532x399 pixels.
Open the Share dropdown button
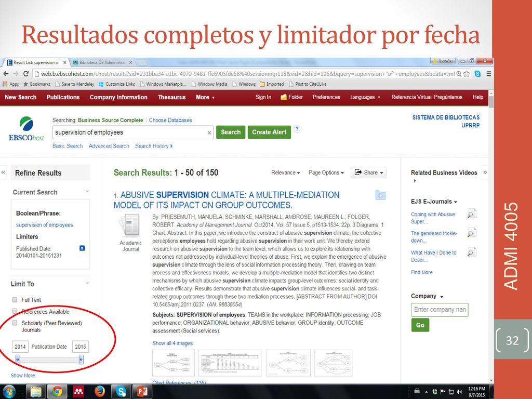(368, 172)
